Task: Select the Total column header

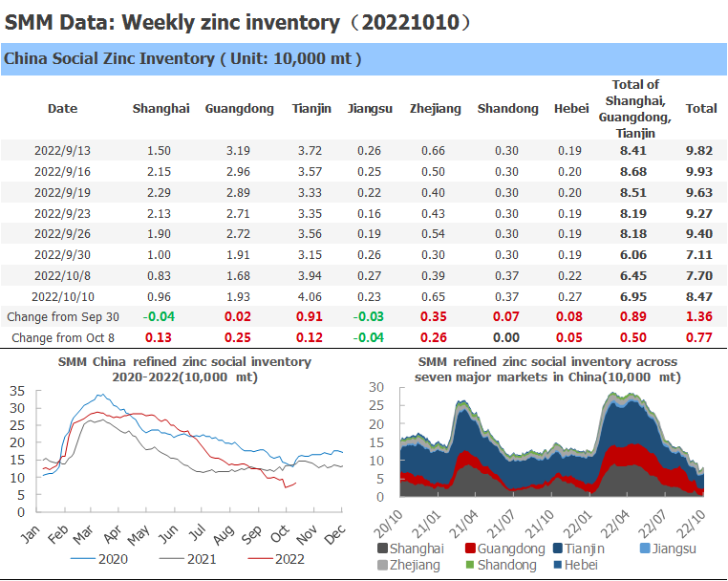Action: (701, 109)
